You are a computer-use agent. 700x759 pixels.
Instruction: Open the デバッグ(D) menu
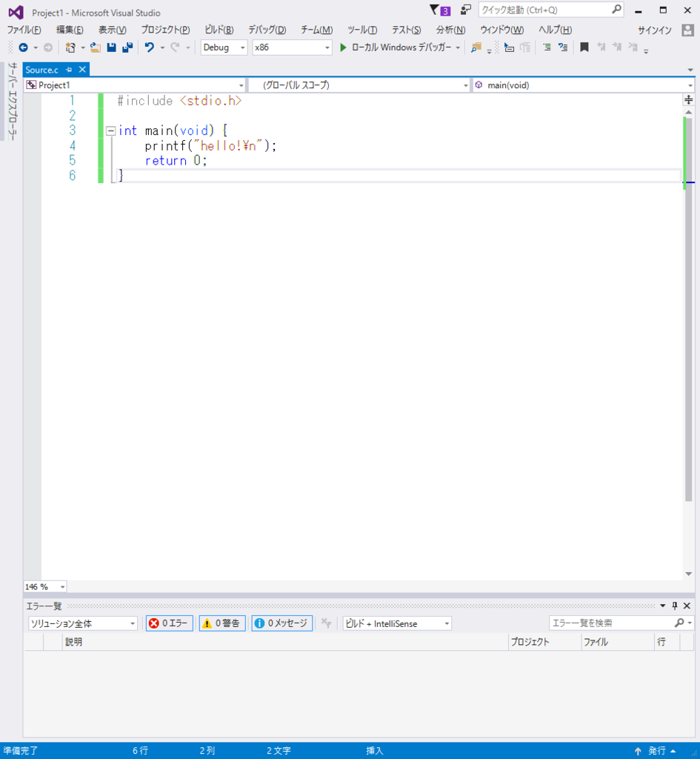pyautogui.click(x=267, y=30)
